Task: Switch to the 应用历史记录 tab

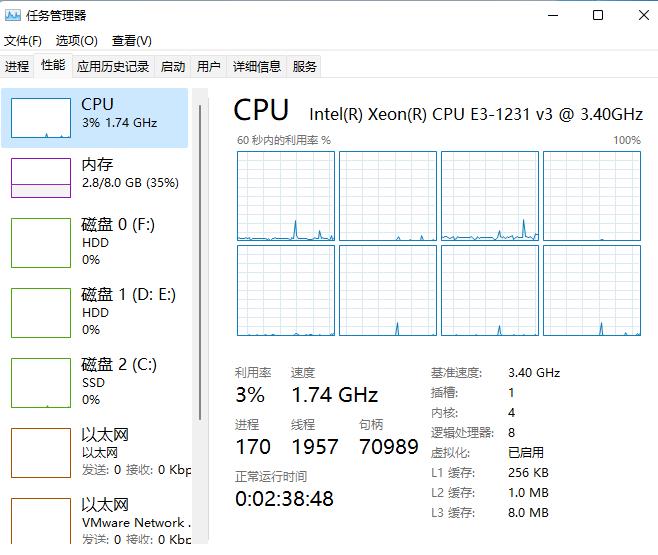Action: [112, 67]
